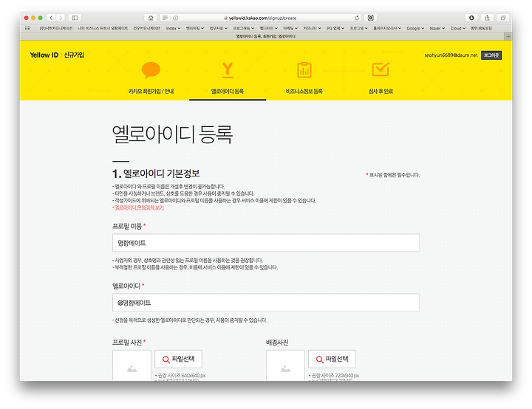Click the orange speech bubble step icon

pos(151,70)
